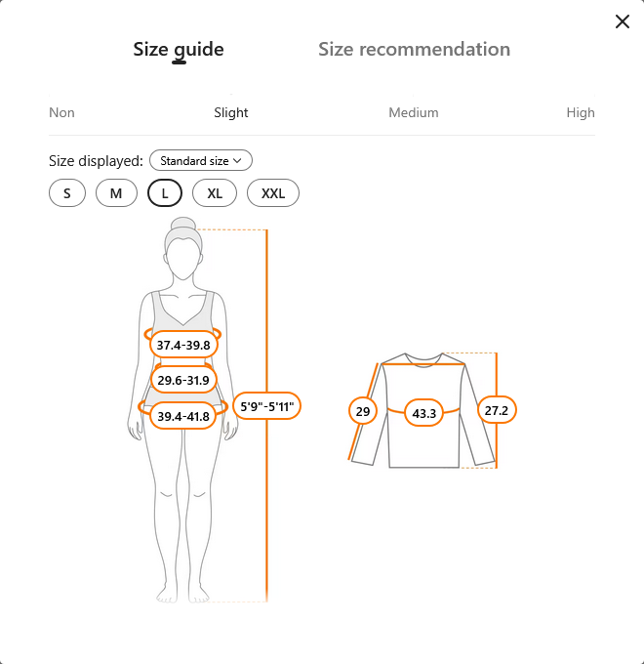The image size is (644, 664).
Task: Select size M
Action: (116, 193)
